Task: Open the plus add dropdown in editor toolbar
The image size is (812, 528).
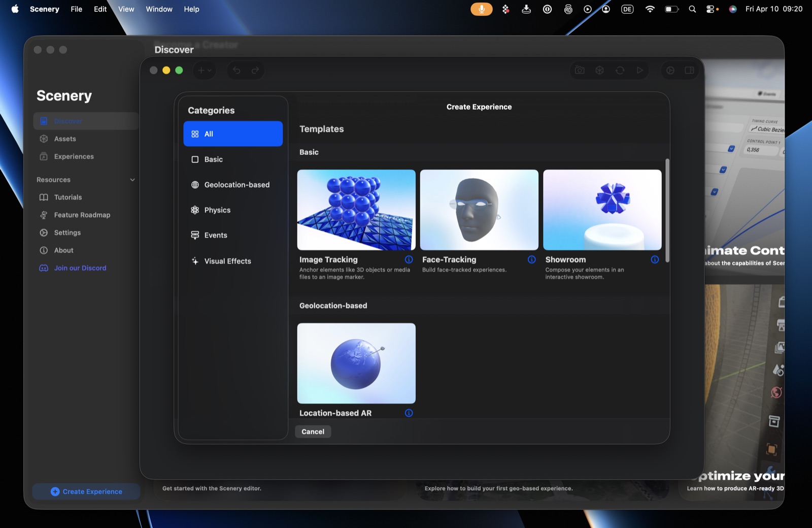Action: coord(205,70)
